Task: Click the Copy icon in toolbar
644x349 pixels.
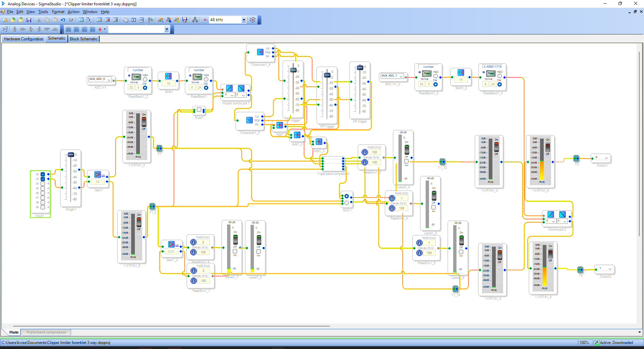Action: (47, 20)
